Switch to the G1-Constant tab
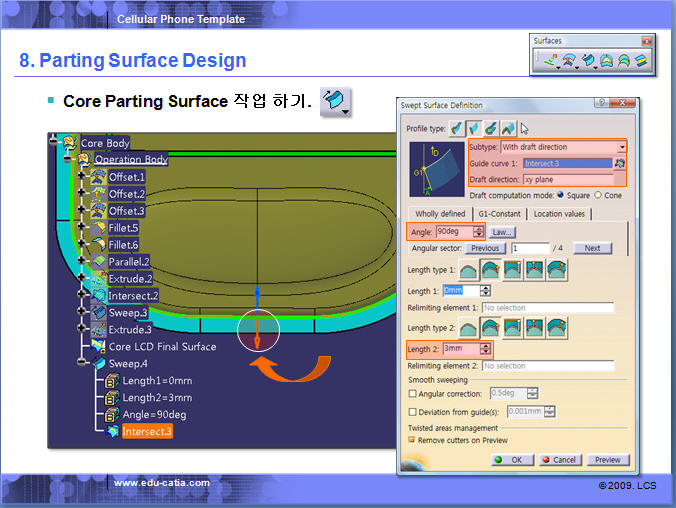676x508 pixels. pos(500,214)
